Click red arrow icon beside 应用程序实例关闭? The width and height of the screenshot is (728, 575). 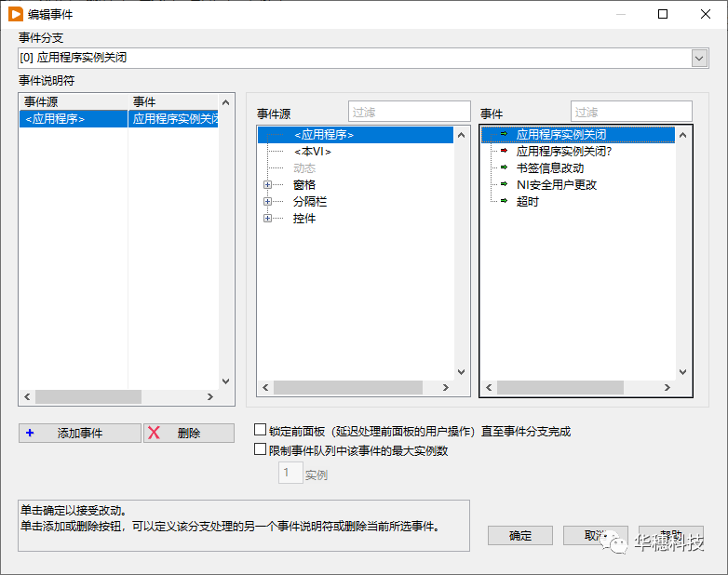coord(504,151)
